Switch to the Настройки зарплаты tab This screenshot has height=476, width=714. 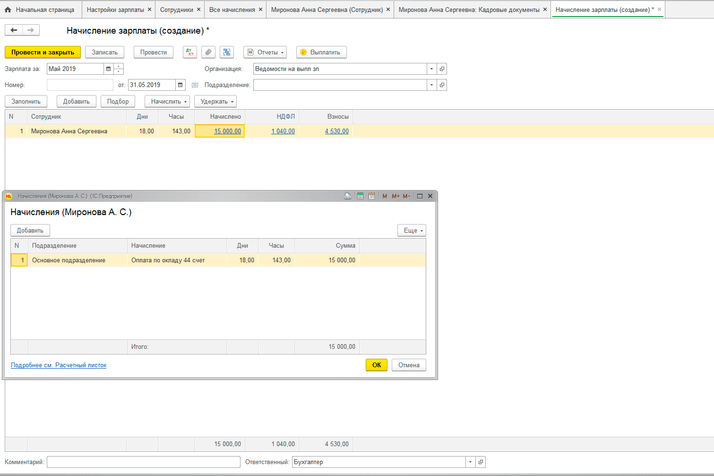[114, 8]
